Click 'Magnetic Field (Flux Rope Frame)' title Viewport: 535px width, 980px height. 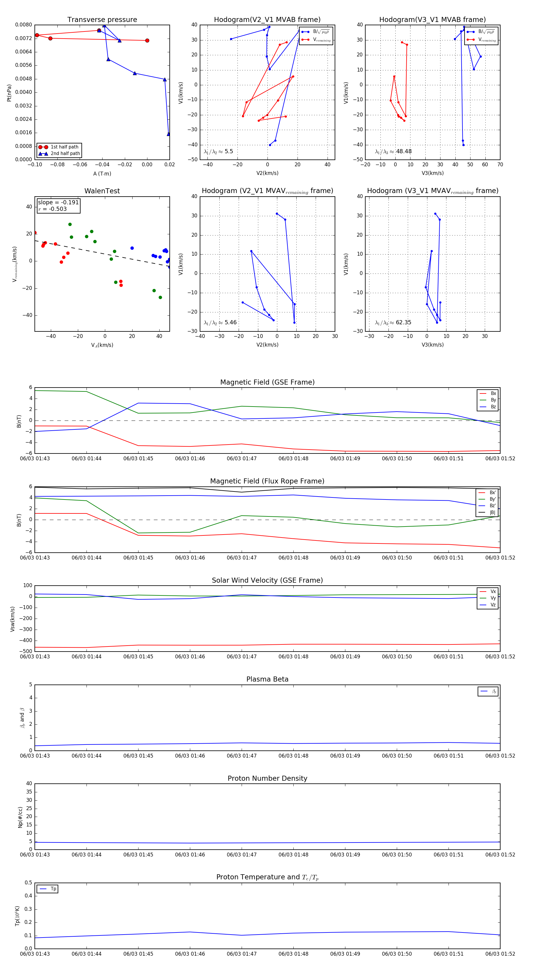[x=267, y=481]
